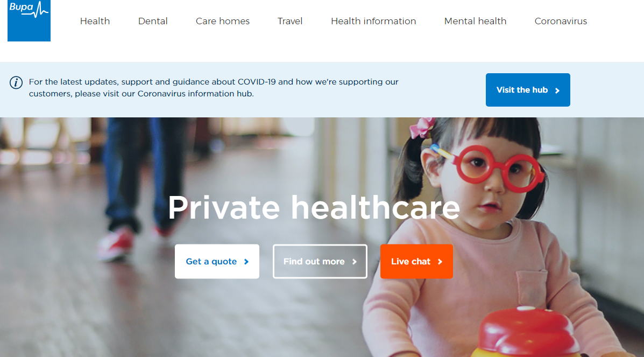
Task: Click the Bupa logo
Action: point(29,20)
